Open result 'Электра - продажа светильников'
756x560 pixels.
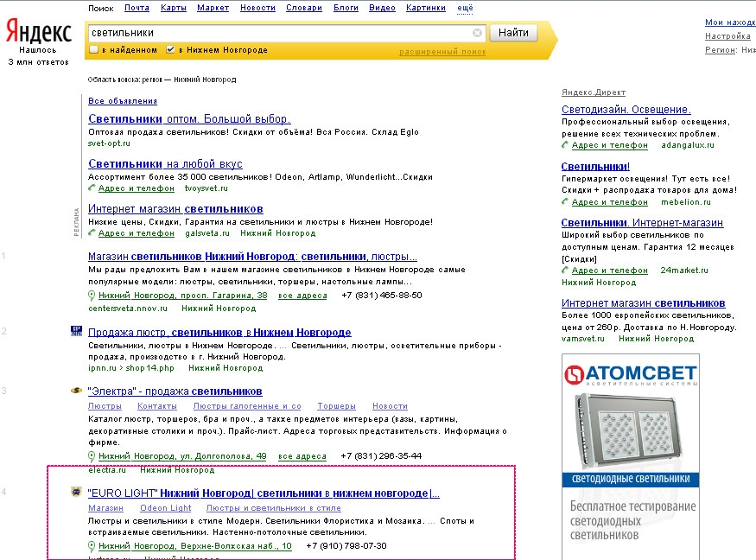point(175,391)
